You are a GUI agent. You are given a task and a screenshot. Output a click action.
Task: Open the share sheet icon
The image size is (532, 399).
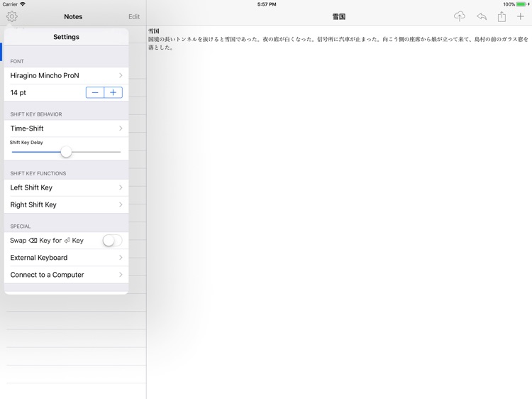coord(501,16)
